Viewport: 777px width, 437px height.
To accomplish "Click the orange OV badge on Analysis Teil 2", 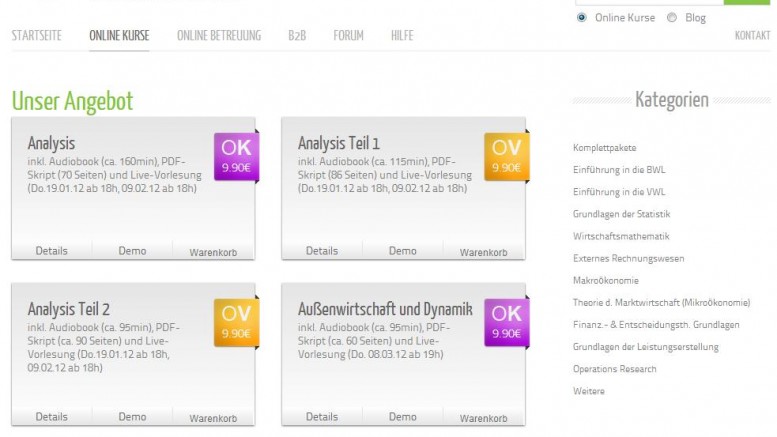I will click(x=236, y=322).
